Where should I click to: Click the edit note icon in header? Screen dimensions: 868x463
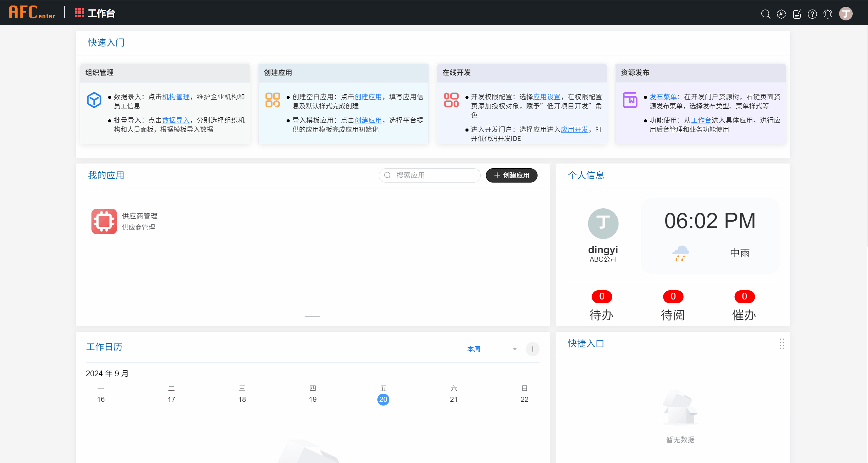797,14
